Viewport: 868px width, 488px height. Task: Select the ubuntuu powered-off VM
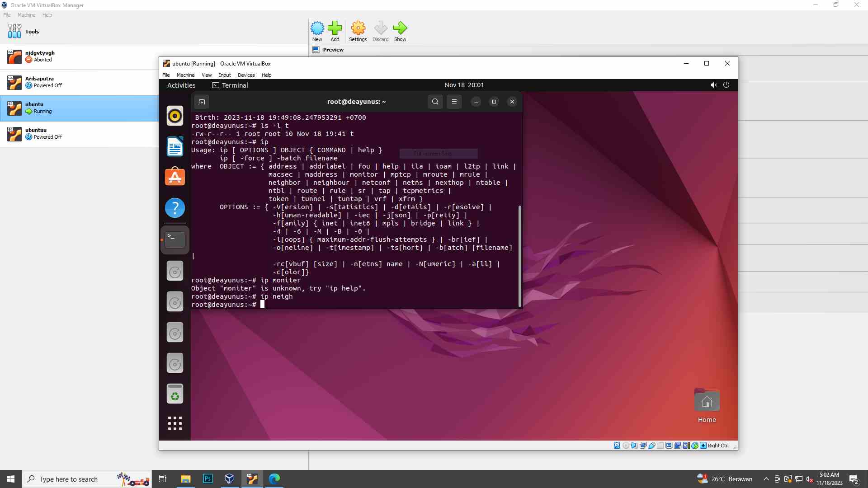pyautogui.click(x=79, y=134)
